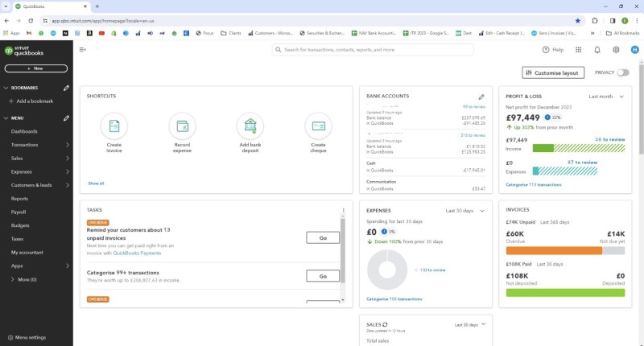This screenshot has width=644, height=346.
Task: Open the Create cheque shortcut
Action: (318, 126)
